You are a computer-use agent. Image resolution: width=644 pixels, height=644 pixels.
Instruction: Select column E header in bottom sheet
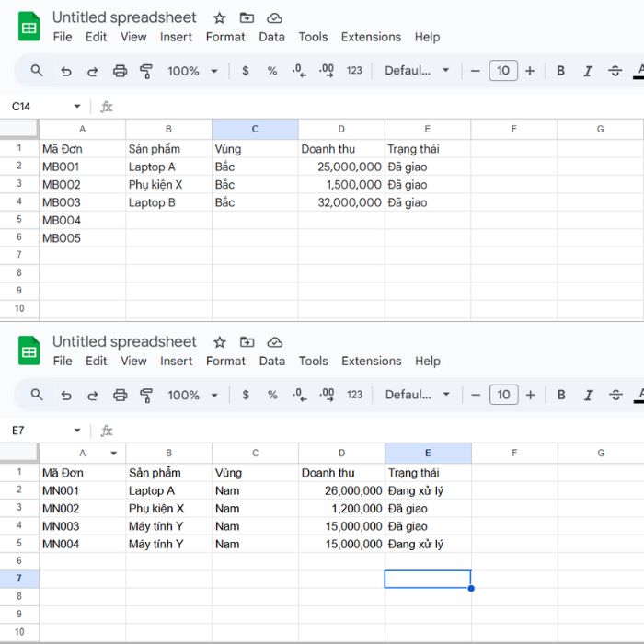click(428, 453)
